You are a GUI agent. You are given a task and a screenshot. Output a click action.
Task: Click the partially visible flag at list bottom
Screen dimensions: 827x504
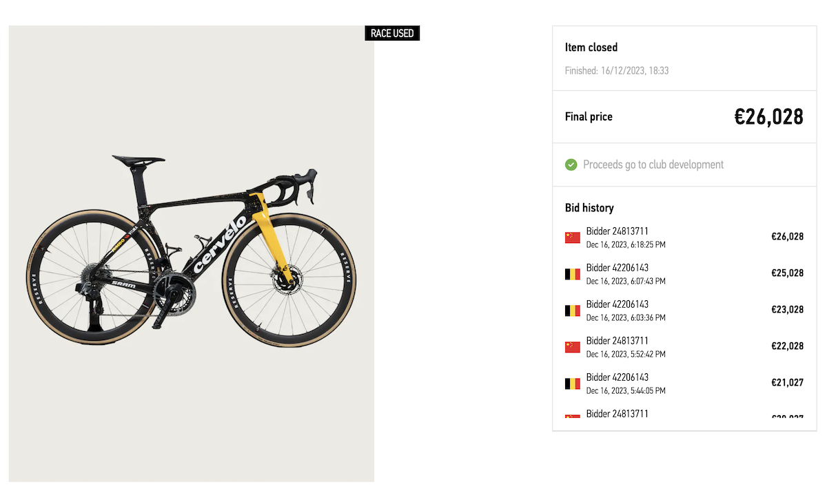click(x=572, y=417)
